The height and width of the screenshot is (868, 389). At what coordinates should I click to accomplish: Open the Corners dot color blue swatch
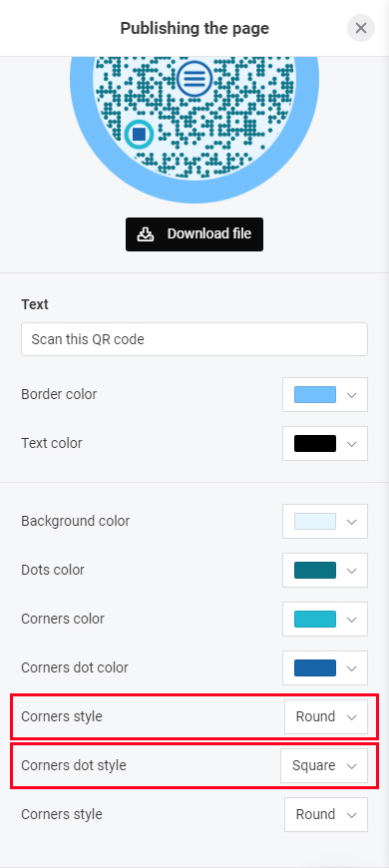point(315,667)
